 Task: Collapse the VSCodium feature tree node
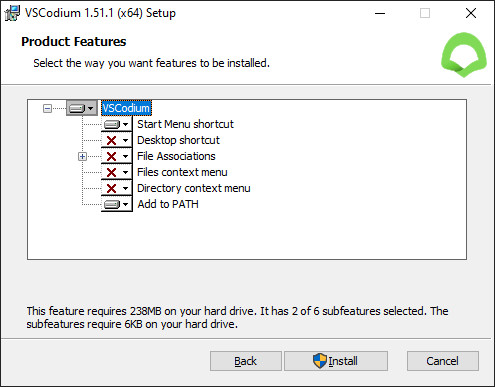(48, 108)
